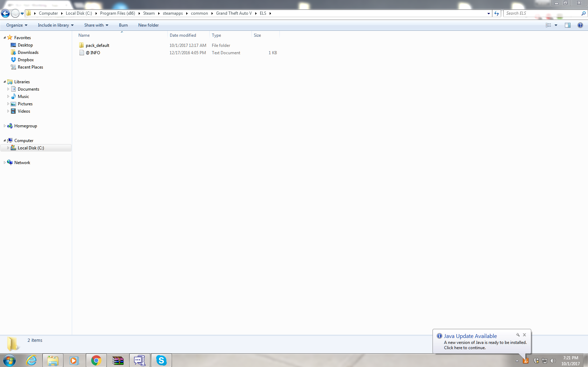Image resolution: width=588 pixels, height=367 pixels.
Task: Select the pack_default folder
Action: pyautogui.click(x=97, y=45)
